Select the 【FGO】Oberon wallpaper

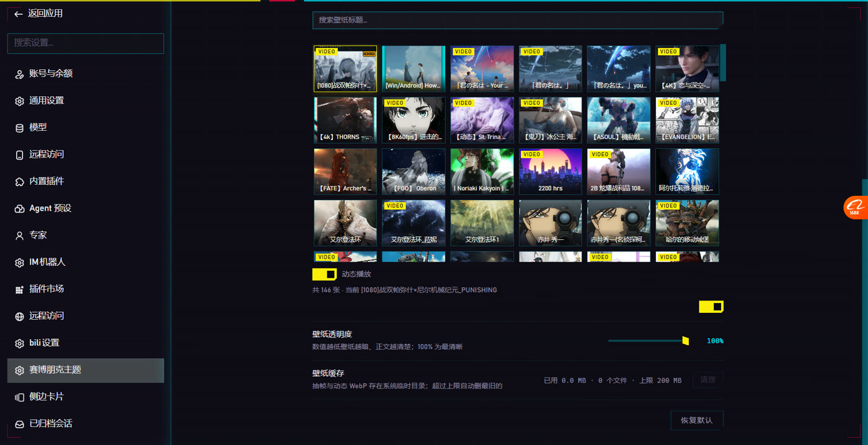coord(414,172)
